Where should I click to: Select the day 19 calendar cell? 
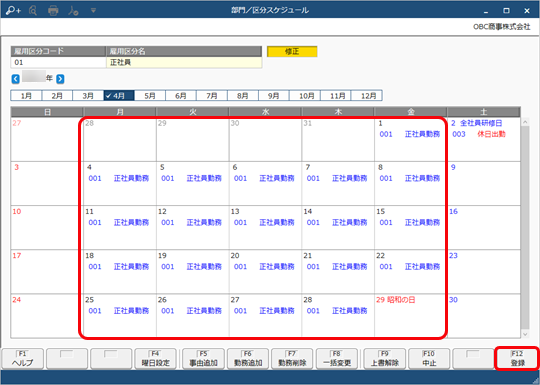tap(193, 272)
